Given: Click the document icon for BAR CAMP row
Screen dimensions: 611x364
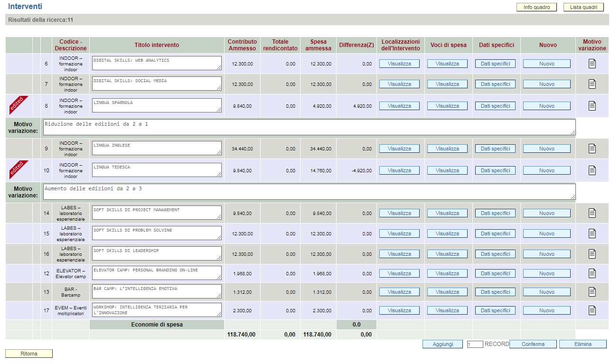Looking at the screenshot, I should pos(592,292).
